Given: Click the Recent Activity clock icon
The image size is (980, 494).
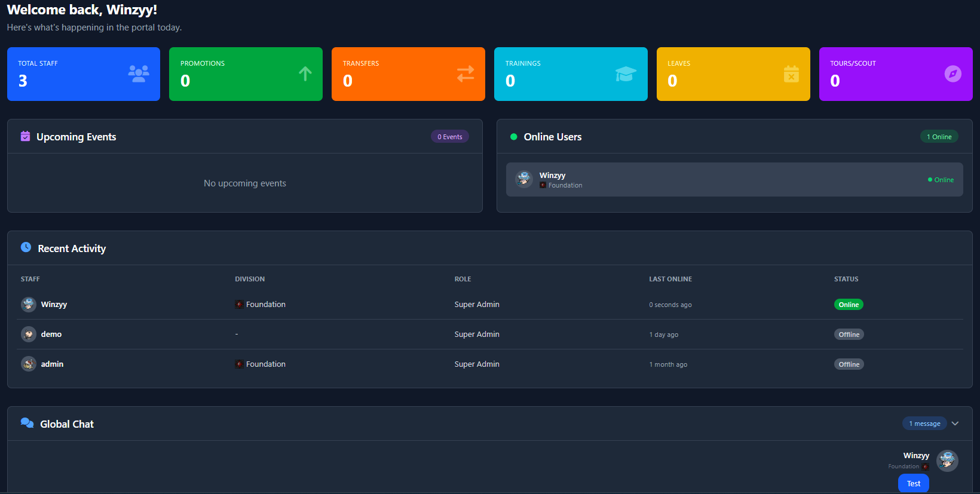Looking at the screenshot, I should pos(26,247).
